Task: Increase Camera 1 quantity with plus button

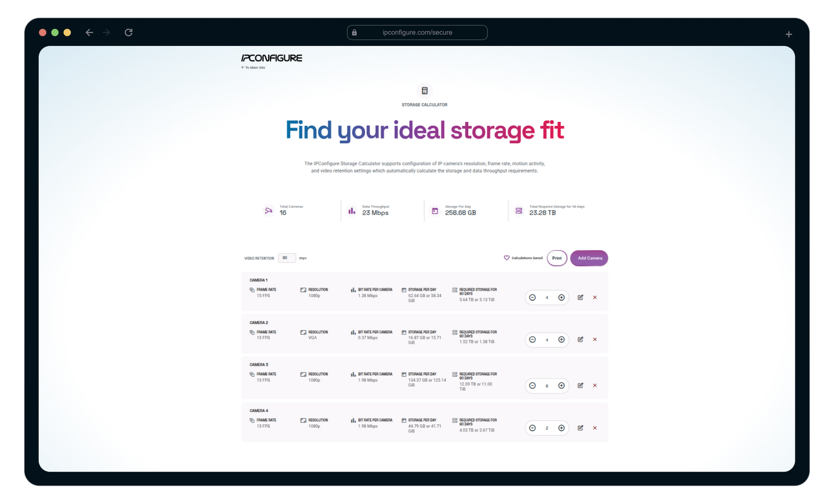Action: pos(561,298)
